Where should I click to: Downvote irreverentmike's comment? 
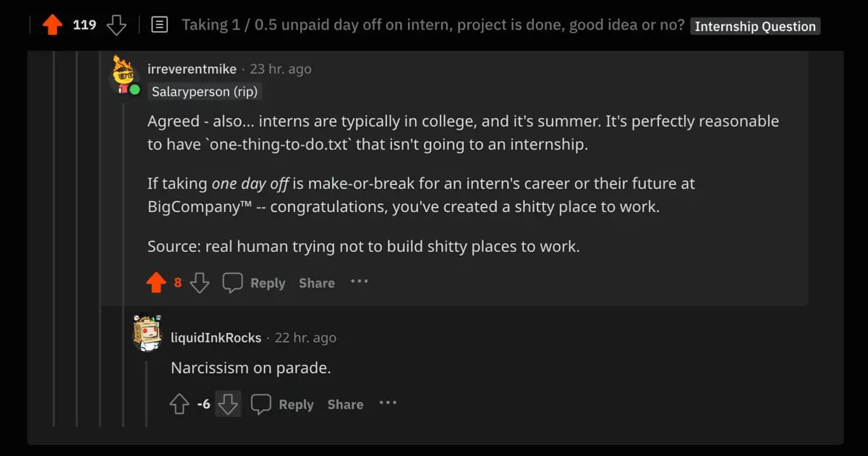(200, 283)
